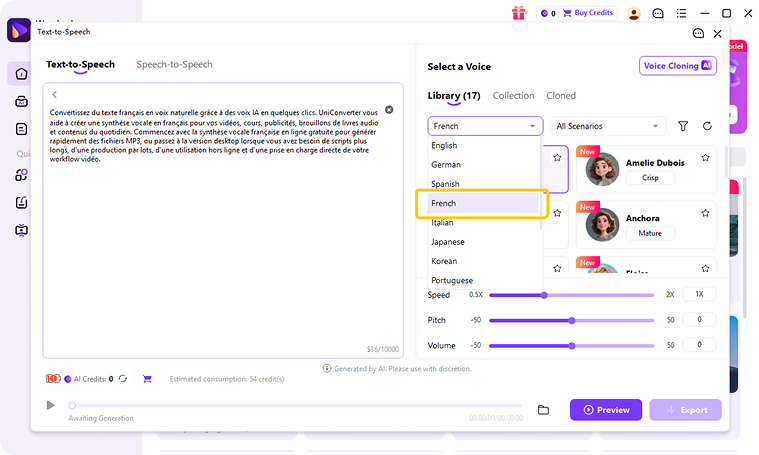Viewport: 759px width, 455px height.
Task: Click the Pitch slider handle
Action: pos(572,320)
